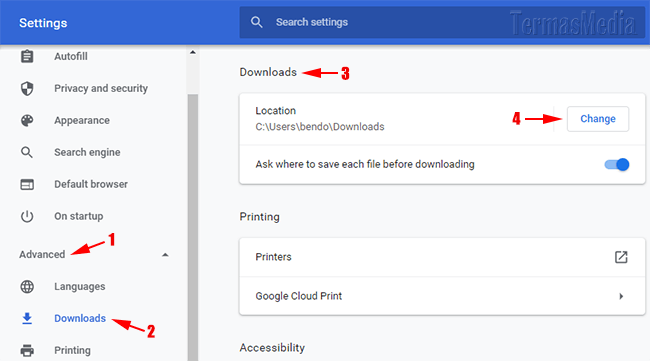Open Privacy and security section
The height and width of the screenshot is (361, 650).
pyautogui.click(x=101, y=88)
